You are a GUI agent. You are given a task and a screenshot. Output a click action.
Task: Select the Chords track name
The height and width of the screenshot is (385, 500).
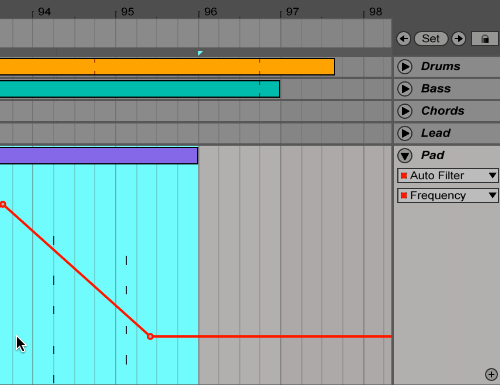click(442, 111)
